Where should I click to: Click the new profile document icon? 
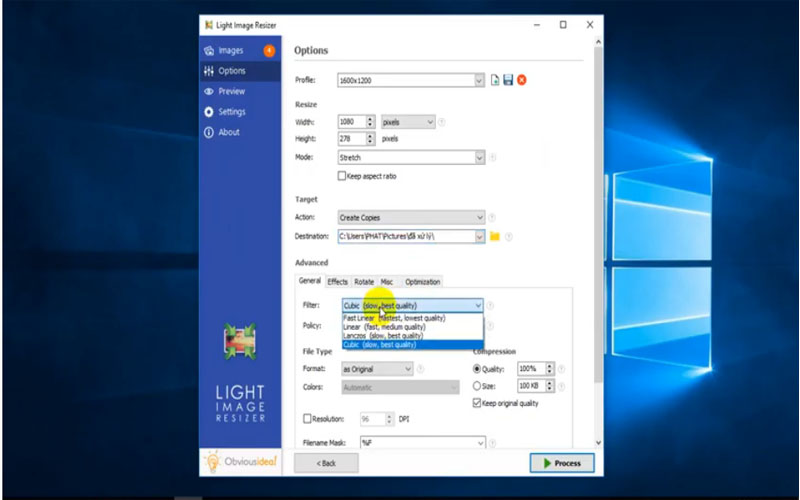pyautogui.click(x=494, y=80)
